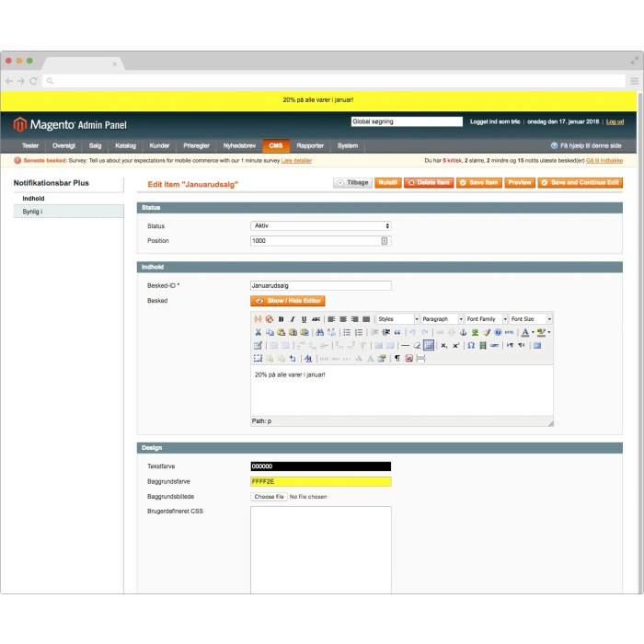
Task: Open the System menu
Action: 348,145
